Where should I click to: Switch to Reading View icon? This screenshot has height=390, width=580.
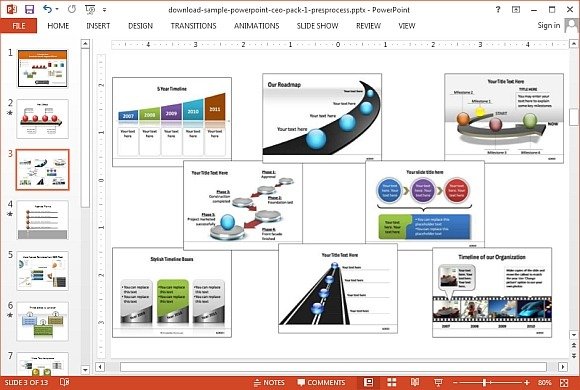[x=415, y=382]
